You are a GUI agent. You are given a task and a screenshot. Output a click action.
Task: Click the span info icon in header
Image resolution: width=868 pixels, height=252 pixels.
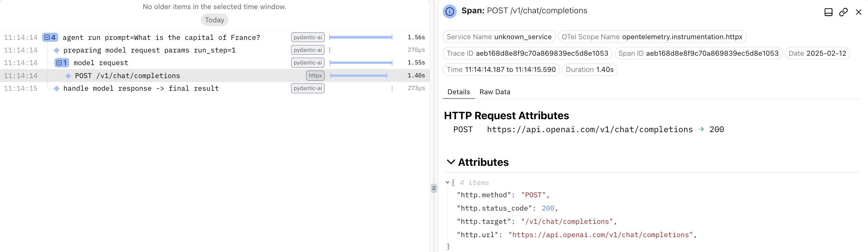450,11
